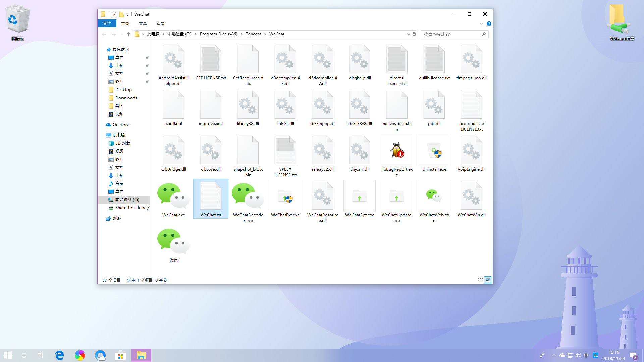Click the WeChat search input box
The image size is (644, 362).
(x=451, y=34)
